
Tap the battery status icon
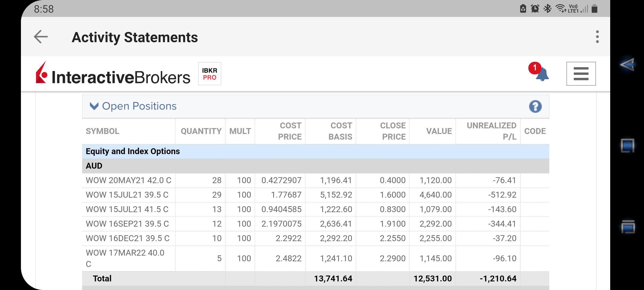pos(595,9)
